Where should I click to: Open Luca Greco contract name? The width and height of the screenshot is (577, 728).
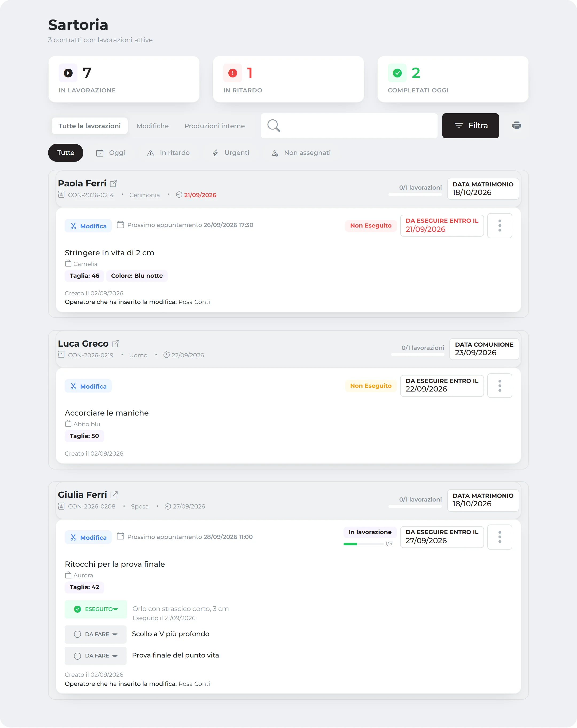click(x=83, y=344)
